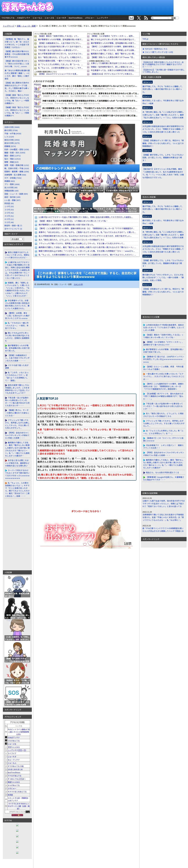188x868 pixels.
Task: Open the 月を選択 monthly archive dropdown
Action: tap(17, 239)
